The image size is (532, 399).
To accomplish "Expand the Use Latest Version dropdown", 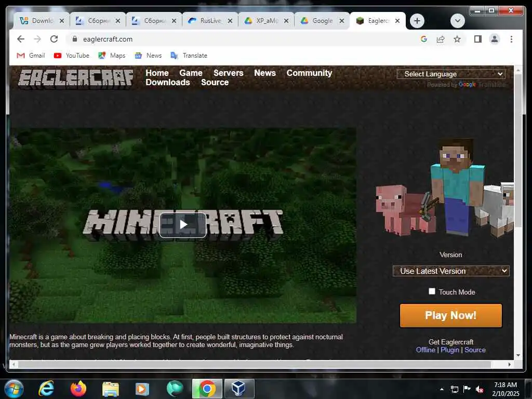I will pos(451,271).
